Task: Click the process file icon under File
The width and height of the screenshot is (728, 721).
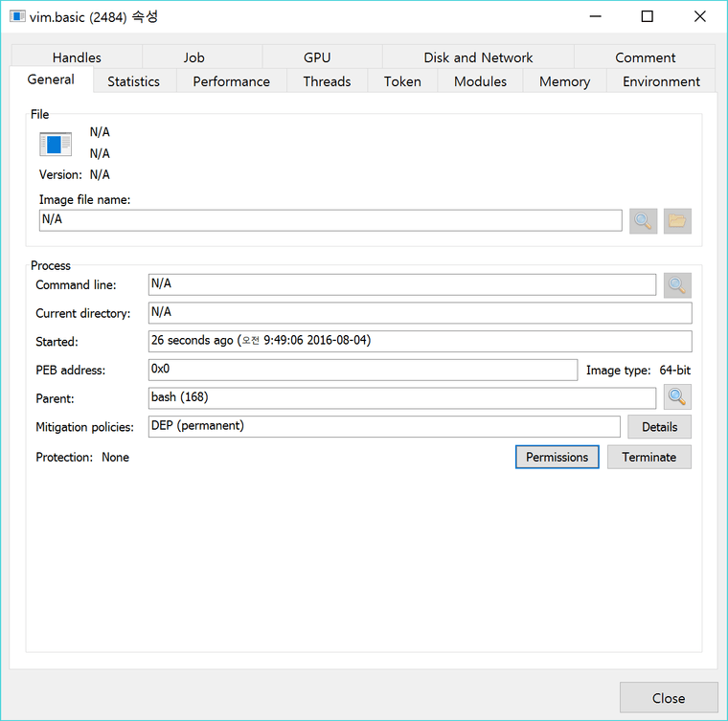Action: (x=56, y=145)
